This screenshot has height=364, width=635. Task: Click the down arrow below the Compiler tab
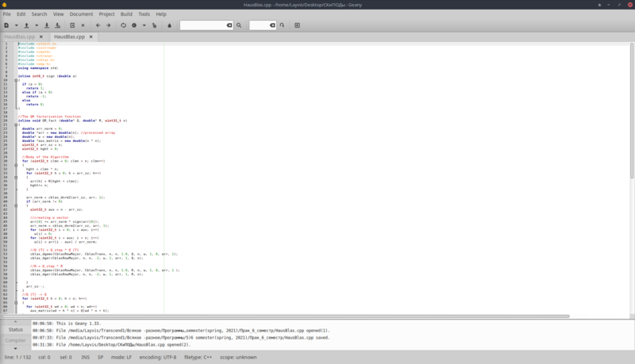[x=15, y=348]
